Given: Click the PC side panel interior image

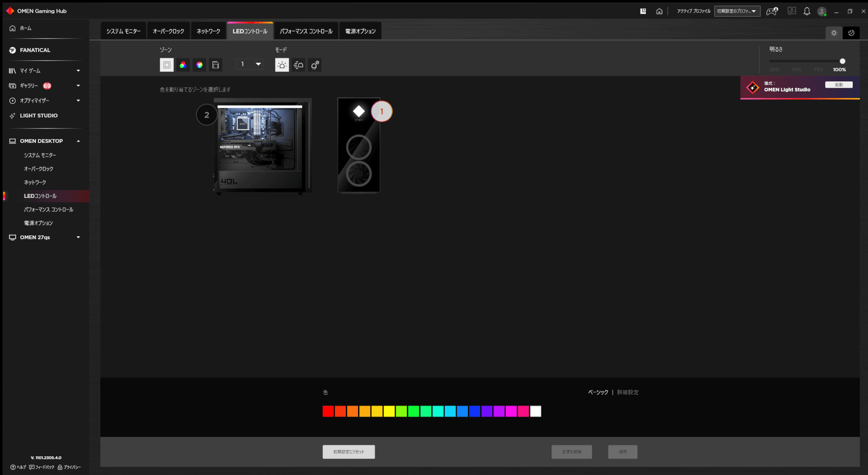Looking at the screenshot, I should (x=262, y=146).
